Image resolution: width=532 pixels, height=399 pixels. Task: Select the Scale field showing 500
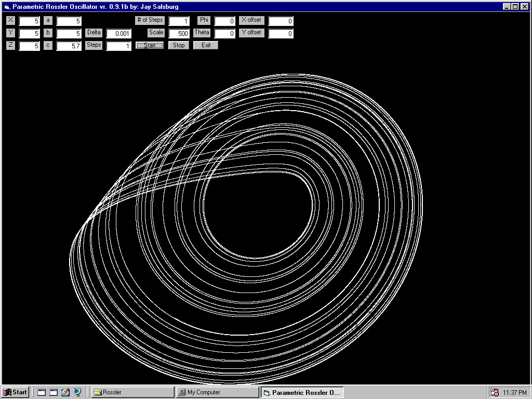click(179, 34)
